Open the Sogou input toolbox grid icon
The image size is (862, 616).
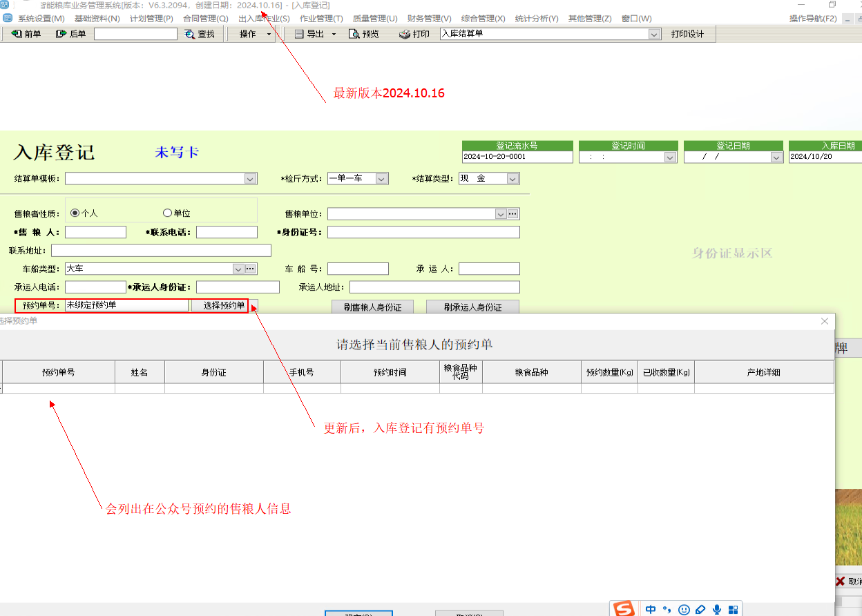coord(734,610)
